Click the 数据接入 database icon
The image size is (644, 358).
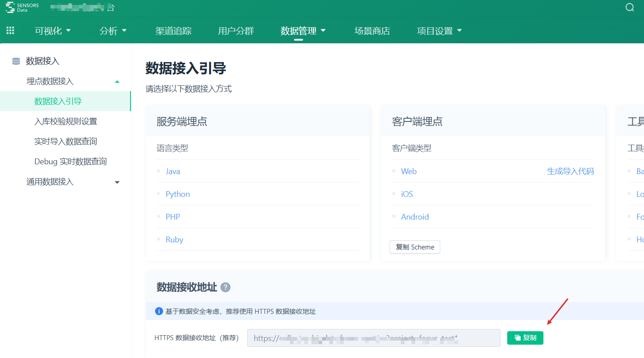[16, 62]
